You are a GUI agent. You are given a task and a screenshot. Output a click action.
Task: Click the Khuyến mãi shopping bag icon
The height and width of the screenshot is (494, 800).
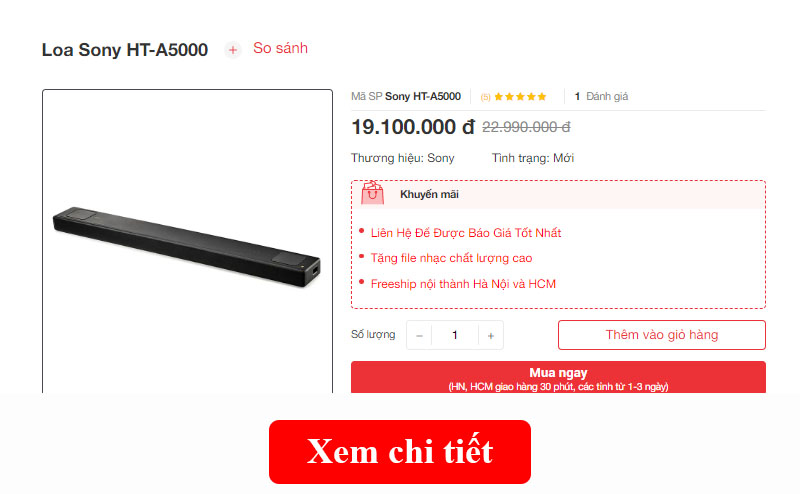(x=372, y=193)
